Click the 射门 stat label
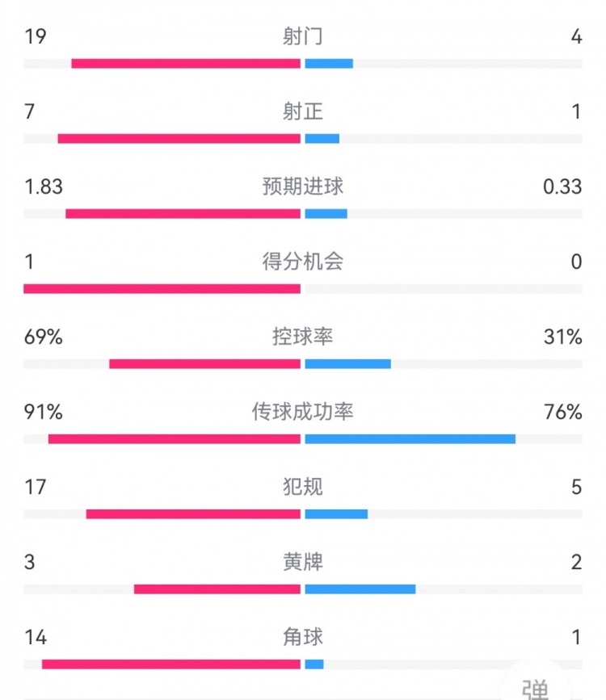The height and width of the screenshot is (700, 606). pos(303,36)
